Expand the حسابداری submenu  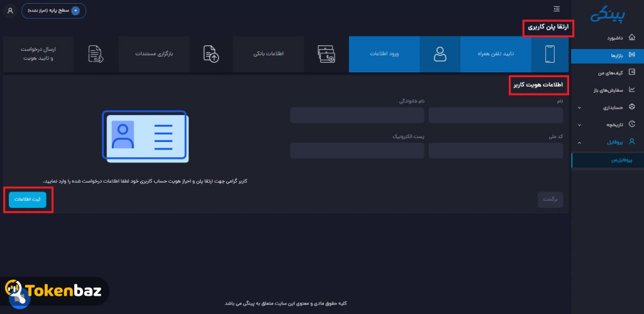coord(579,108)
